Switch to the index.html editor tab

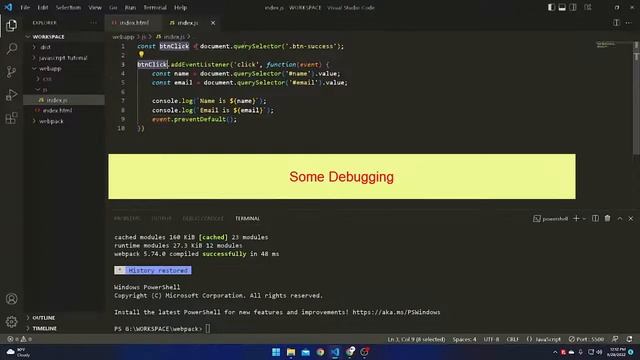click(133, 23)
